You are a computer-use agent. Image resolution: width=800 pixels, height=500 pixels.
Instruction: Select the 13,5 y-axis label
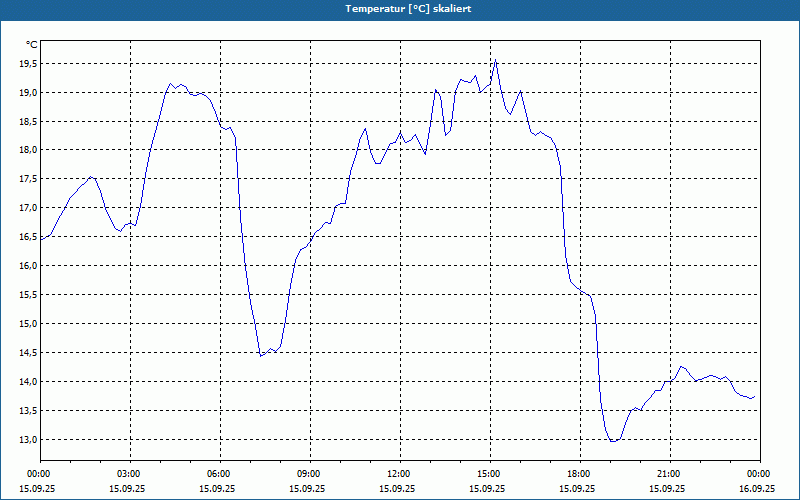tap(29, 411)
